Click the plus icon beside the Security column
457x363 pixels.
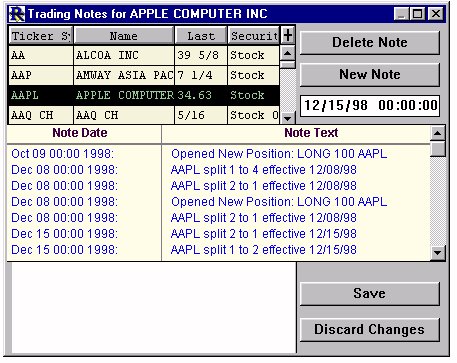[x=288, y=35]
